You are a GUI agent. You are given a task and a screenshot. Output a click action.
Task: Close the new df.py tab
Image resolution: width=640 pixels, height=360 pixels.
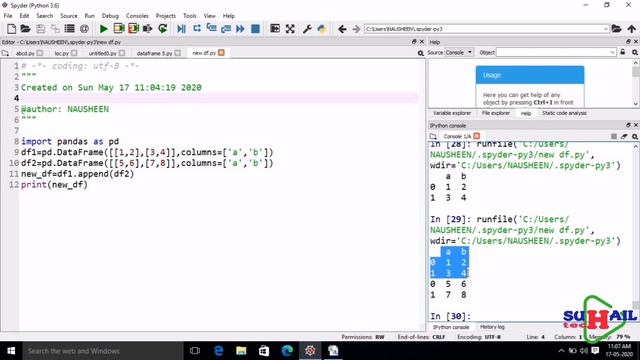(x=221, y=53)
